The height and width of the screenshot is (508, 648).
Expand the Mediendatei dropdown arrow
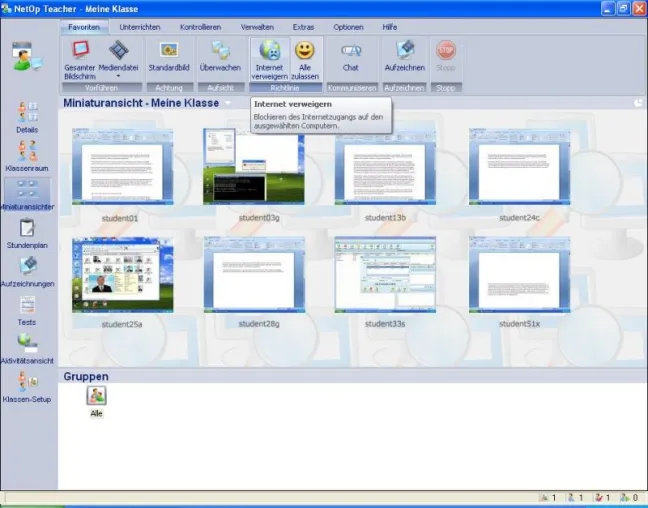click(119, 76)
